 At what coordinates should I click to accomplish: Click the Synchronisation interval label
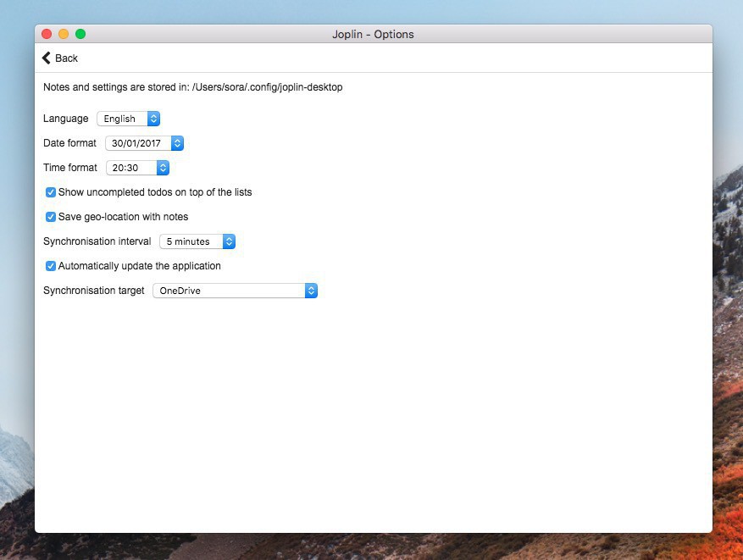tap(97, 241)
